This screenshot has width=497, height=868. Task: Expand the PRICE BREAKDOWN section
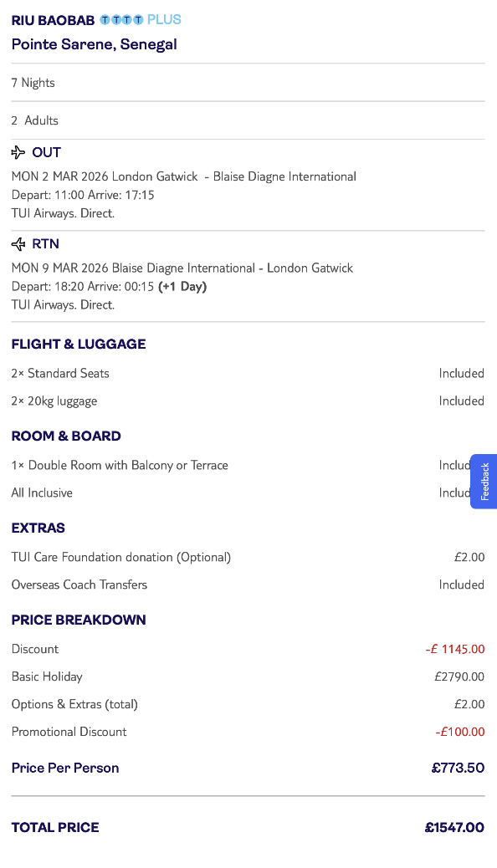(x=79, y=620)
